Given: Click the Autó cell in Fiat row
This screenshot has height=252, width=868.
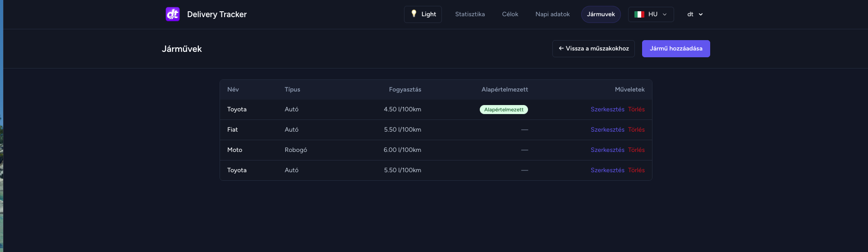Looking at the screenshot, I should (x=291, y=130).
